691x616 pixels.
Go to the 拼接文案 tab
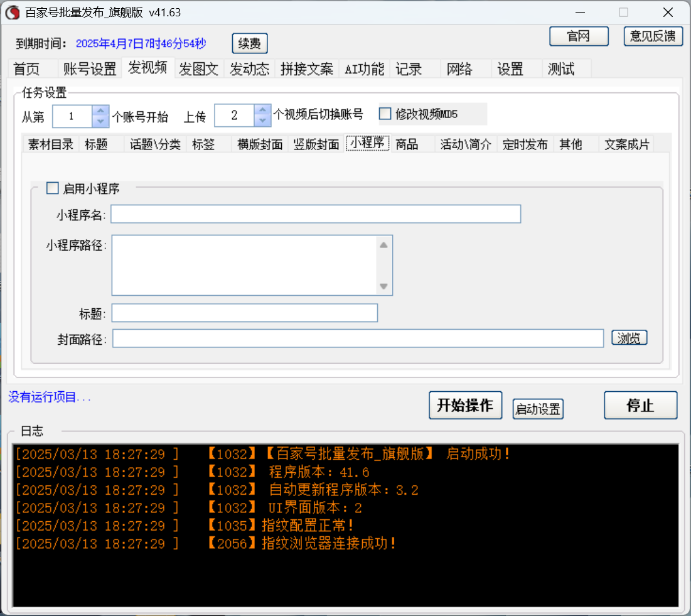[307, 69]
